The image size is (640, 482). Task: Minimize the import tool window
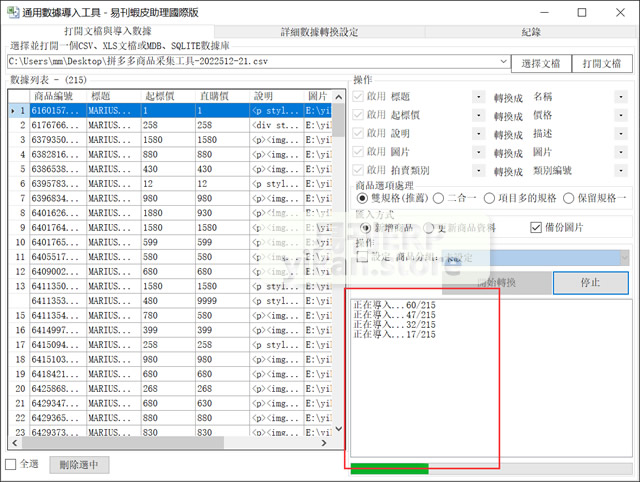pyautogui.click(x=536, y=12)
